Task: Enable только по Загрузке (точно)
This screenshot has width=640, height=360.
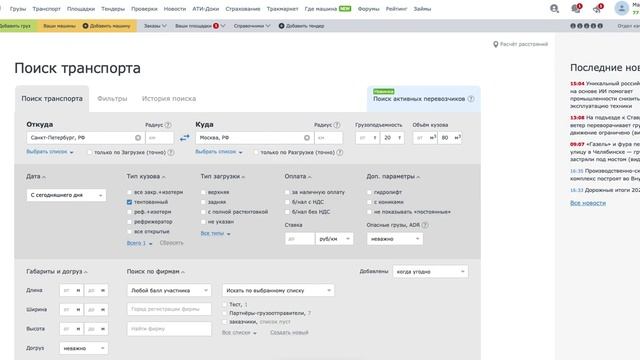Action: (x=89, y=152)
